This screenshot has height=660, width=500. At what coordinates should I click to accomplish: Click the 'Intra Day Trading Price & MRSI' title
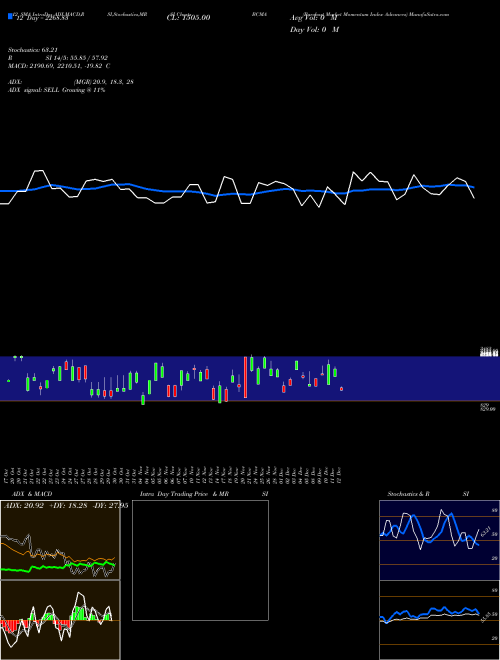point(204,494)
